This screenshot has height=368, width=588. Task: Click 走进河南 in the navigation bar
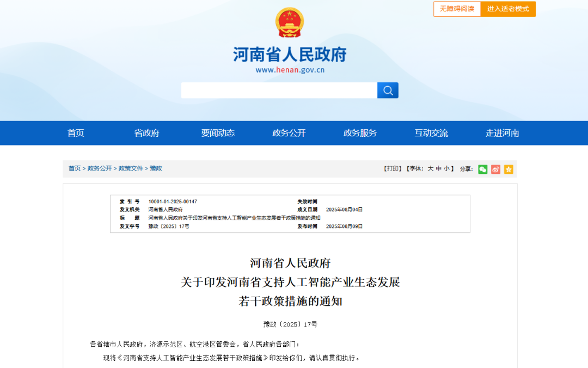coord(502,133)
